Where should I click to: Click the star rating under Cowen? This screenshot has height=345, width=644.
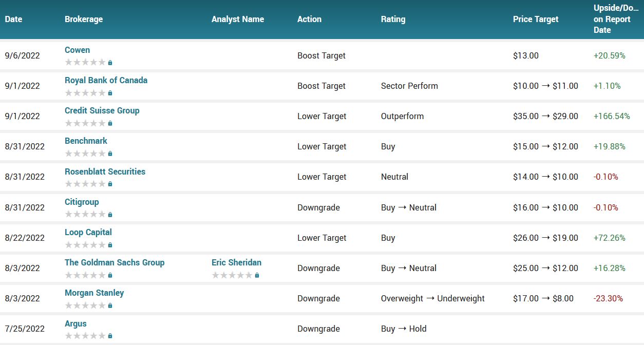(85, 62)
